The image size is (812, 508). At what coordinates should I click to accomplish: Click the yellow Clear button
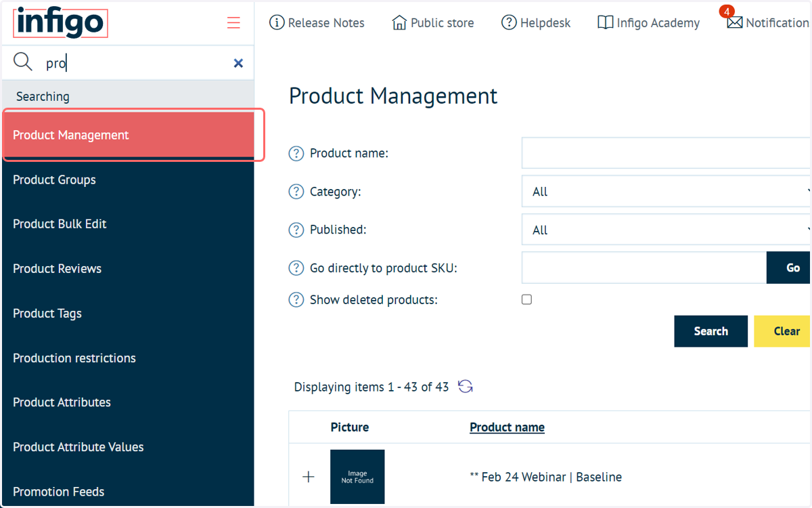[x=784, y=331]
